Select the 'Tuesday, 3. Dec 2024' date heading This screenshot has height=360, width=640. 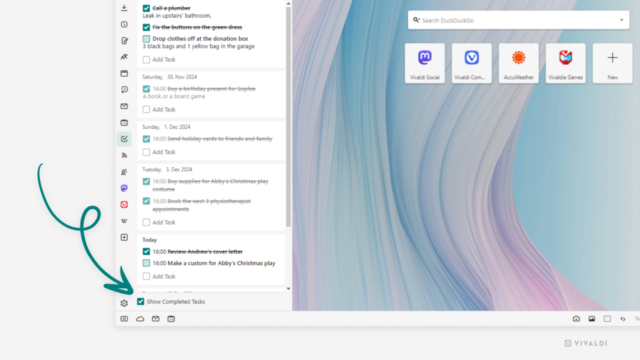coord(167,169)
